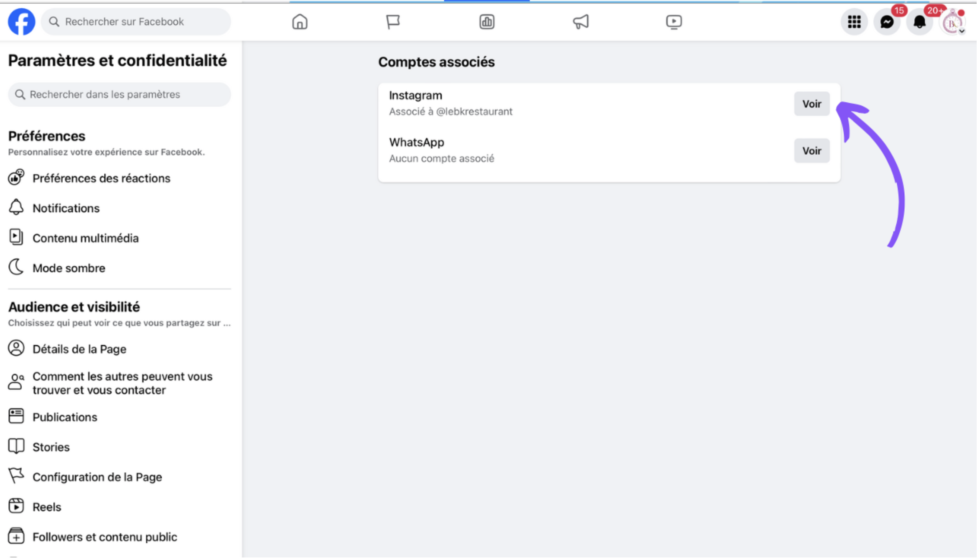Viewport: 977px width, 560px height.
Task: Open Configuration de la Page
Action: (x=120, y=477)
